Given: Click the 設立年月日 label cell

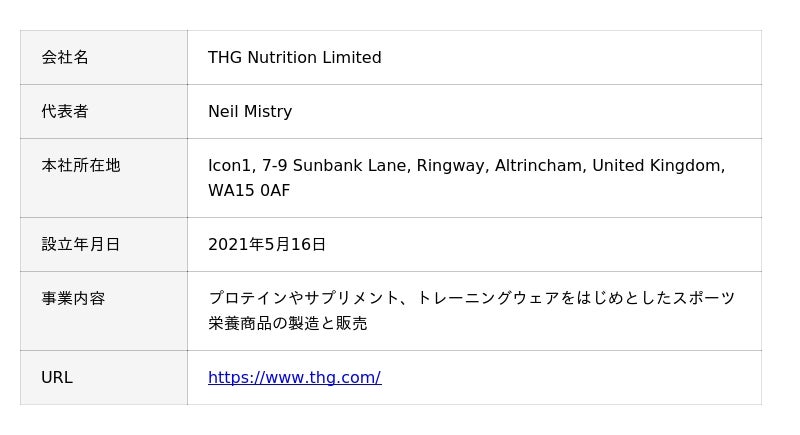Looking at the screenshot, I should (x=81, y=245).
